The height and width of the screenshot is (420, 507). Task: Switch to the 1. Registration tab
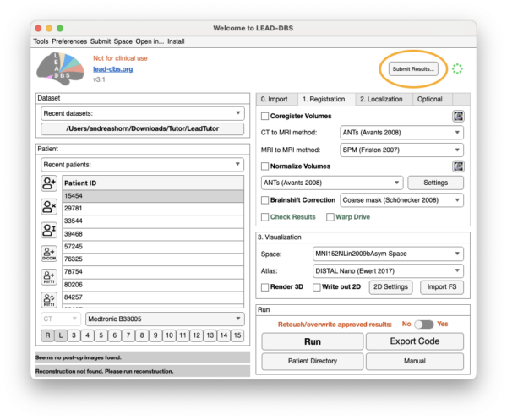pos(326,99)
